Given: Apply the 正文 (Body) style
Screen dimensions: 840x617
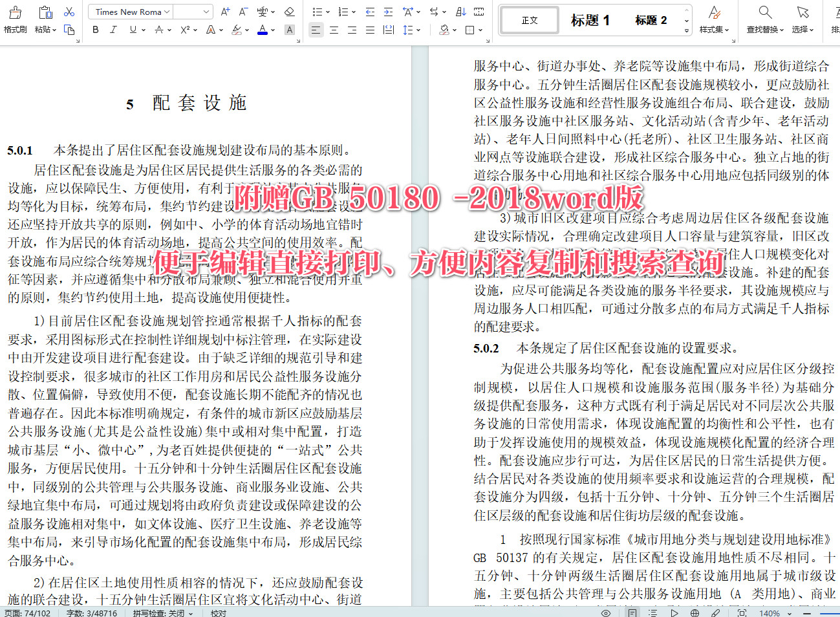Looking at the screenshot, I should coord(530,20).
